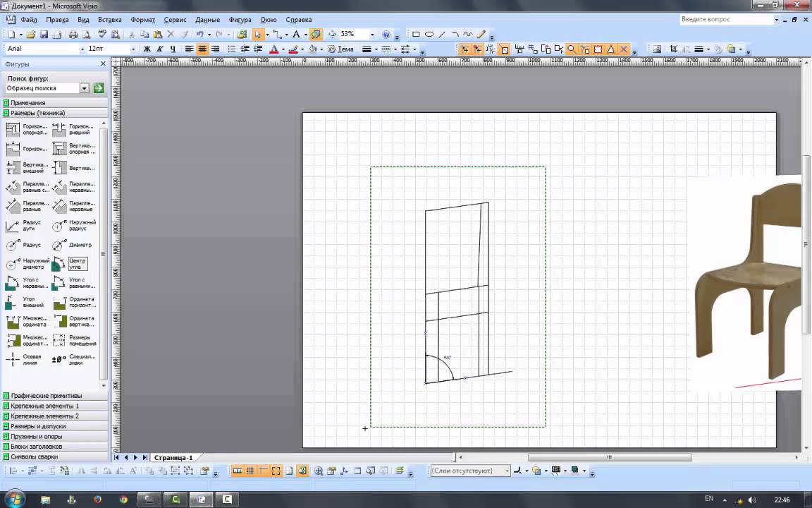Click the font color A swatch
812x508 pixels.
point(274,49)
